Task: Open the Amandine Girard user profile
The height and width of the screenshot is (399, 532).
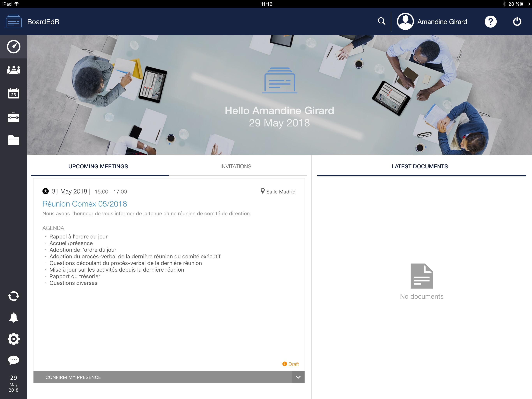Action: 432,22
